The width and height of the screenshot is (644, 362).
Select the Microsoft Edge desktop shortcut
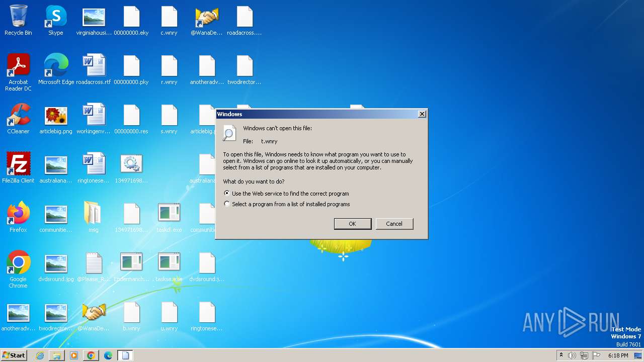[x=56, y=70]
